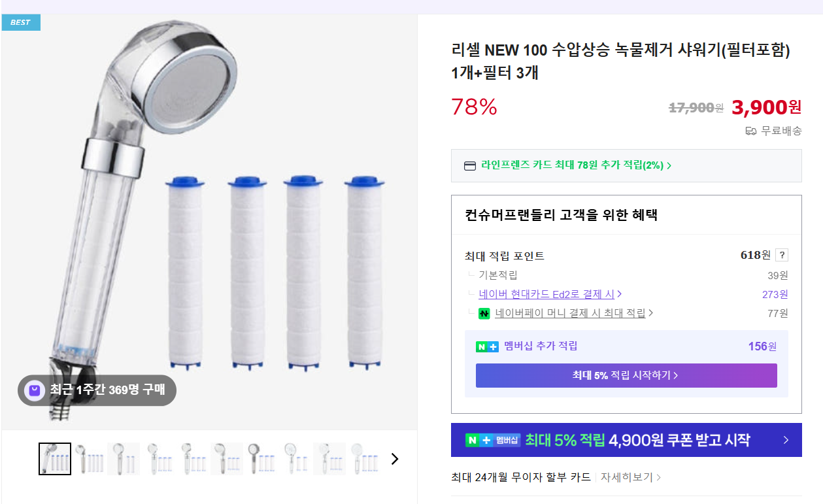Open the arrow on the blue coupon banner

point(786,440)
